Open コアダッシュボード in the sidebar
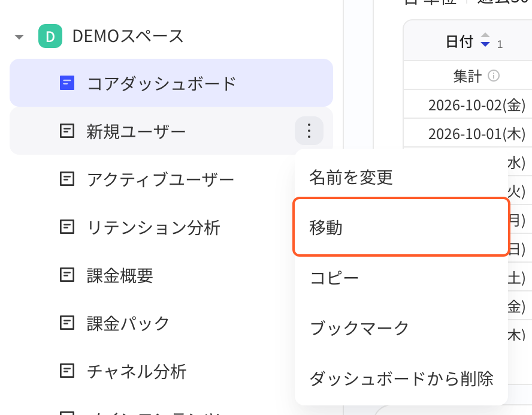 click(171, 83)
